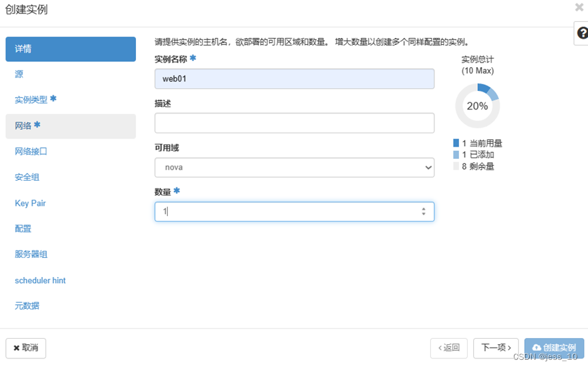Open the 网络接口 step
Image resolution: width=588 pixels, height=368 pixels.
(31, 151)
